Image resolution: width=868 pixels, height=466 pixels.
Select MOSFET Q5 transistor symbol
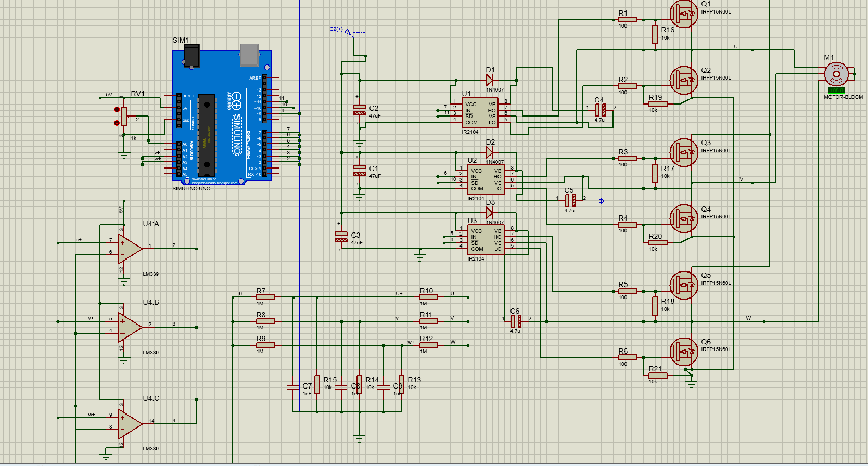point(684,285)
